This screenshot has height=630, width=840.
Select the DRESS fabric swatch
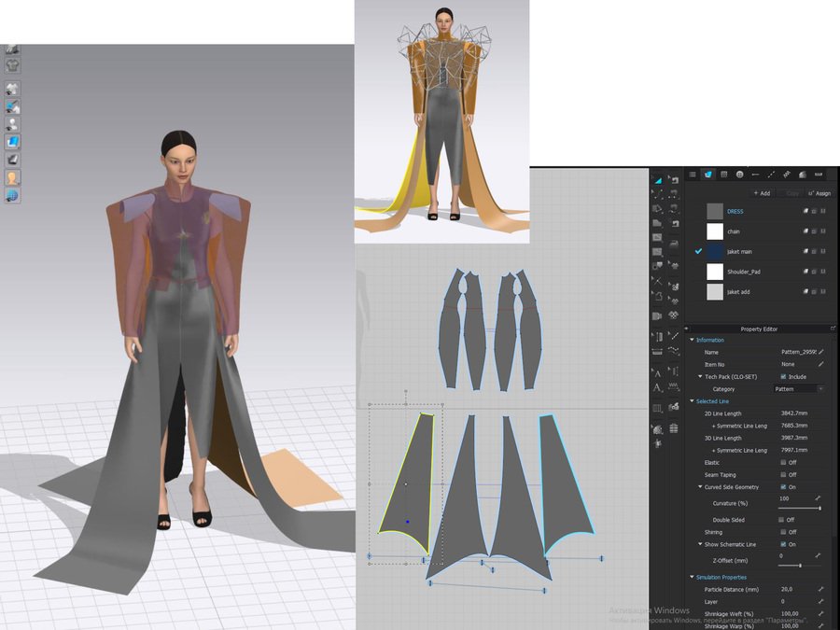pos(715,212)
